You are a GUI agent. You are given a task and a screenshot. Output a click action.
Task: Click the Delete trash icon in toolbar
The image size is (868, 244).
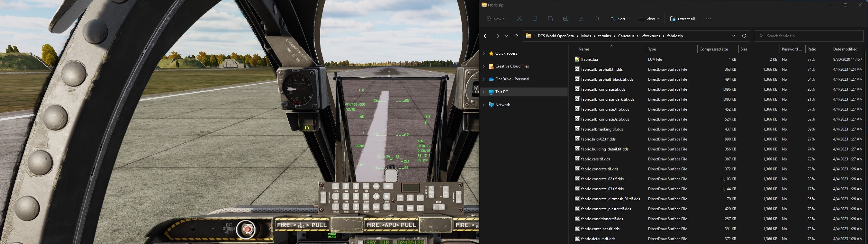[x=597, y=19]
